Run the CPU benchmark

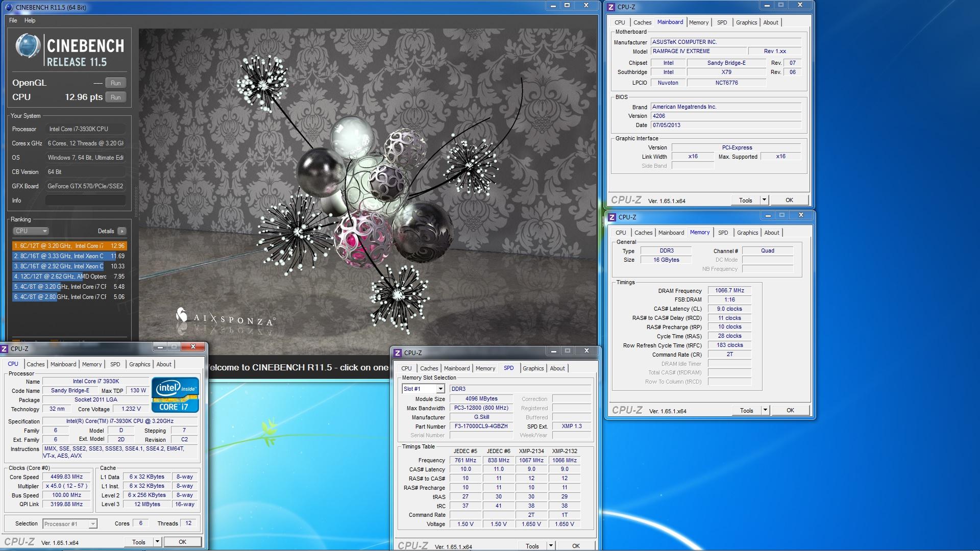pos(116,97)
